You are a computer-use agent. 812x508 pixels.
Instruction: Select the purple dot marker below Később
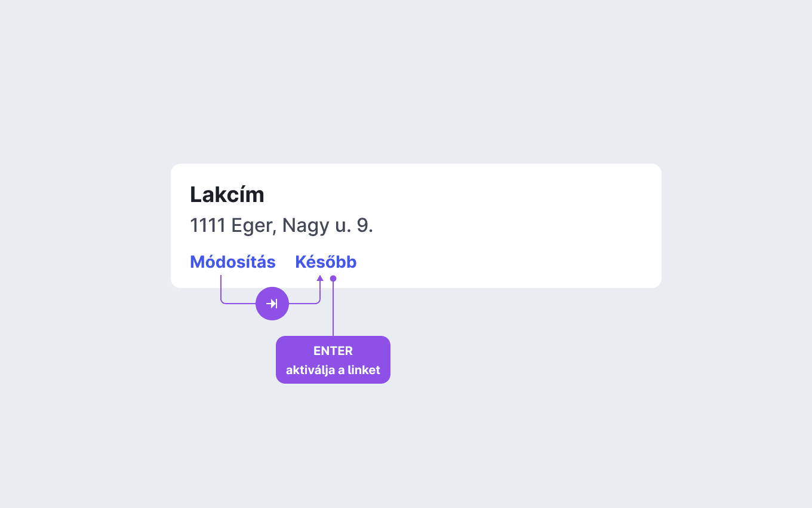click(333, 279)
